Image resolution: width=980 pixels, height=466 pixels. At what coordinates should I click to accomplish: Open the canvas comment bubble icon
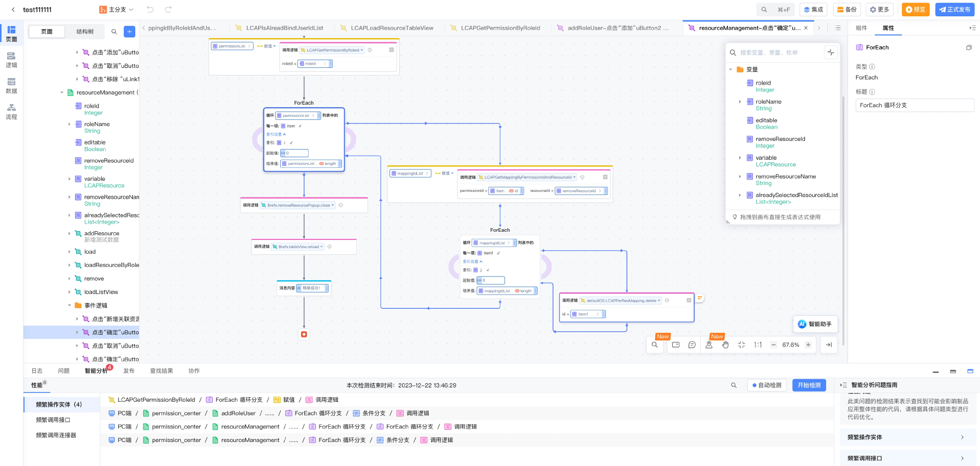pyautogui.click(x=692, y=345)
